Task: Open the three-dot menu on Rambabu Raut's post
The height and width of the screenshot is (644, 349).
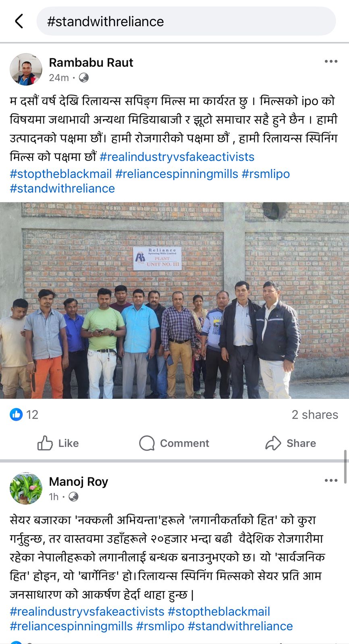Action: coord(331,61)
